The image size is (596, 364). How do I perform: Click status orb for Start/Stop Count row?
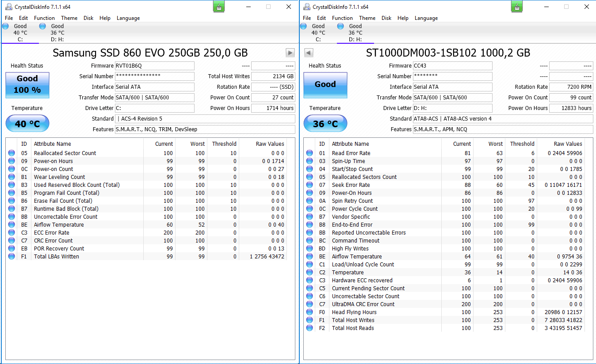pos(309,169)
